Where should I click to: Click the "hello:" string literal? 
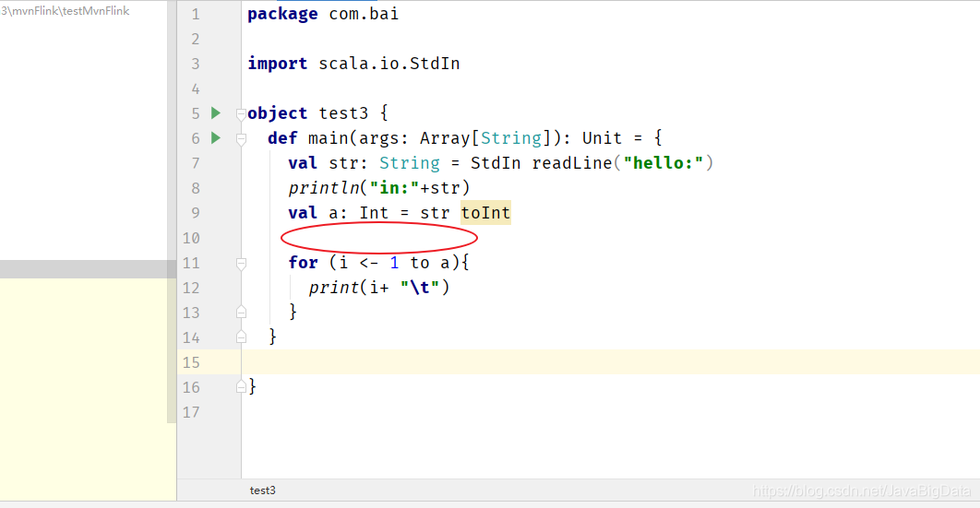click(x=663, y=163)
